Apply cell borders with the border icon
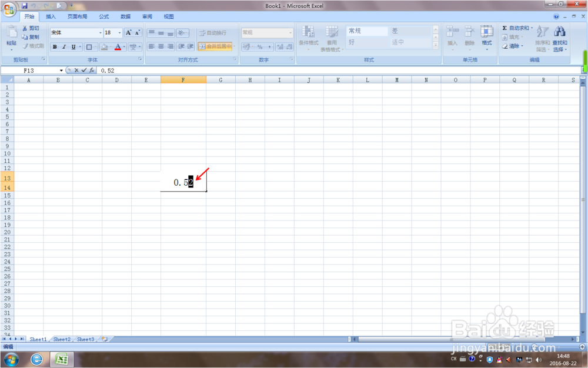The image size is (588, 368). coord(89,47)
